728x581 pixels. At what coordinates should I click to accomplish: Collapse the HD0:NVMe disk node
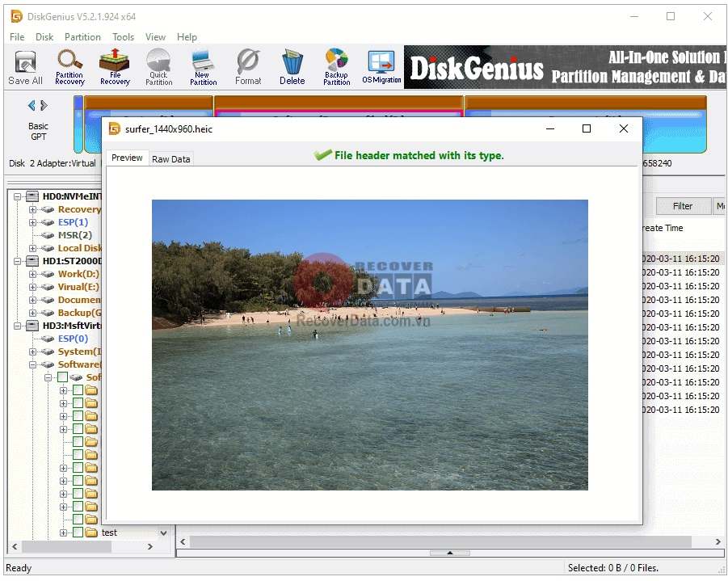click(18, 196)
